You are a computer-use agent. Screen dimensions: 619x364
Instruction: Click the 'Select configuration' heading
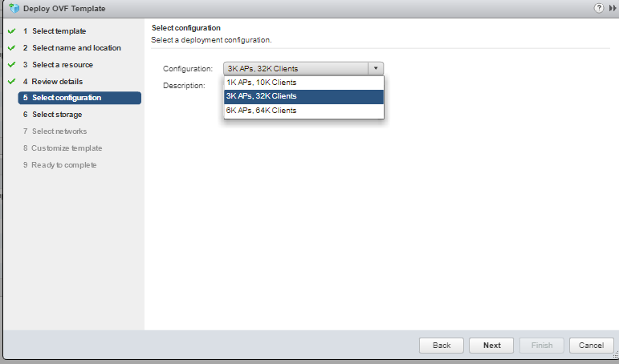pyautogui.click(x=186, y=28)
